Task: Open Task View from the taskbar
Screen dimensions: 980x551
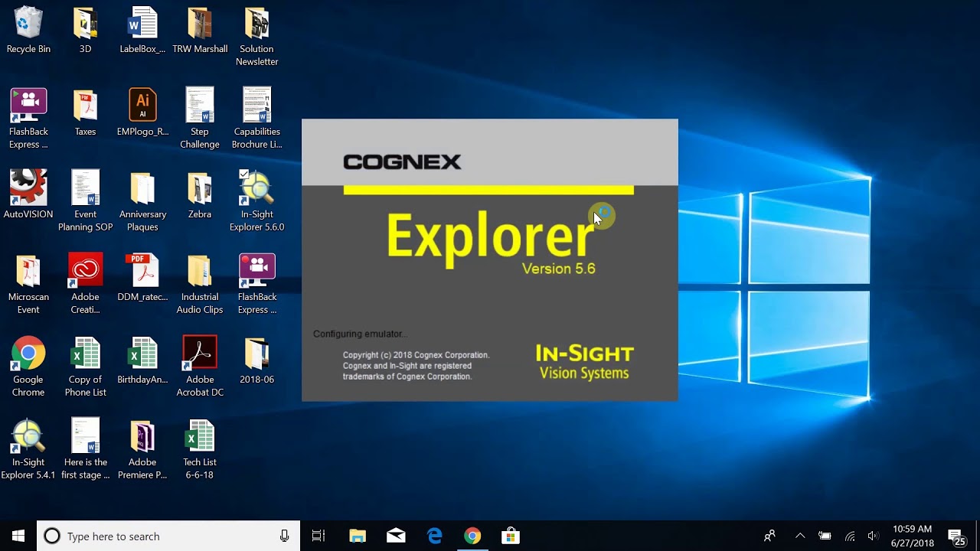Action: 318,536
